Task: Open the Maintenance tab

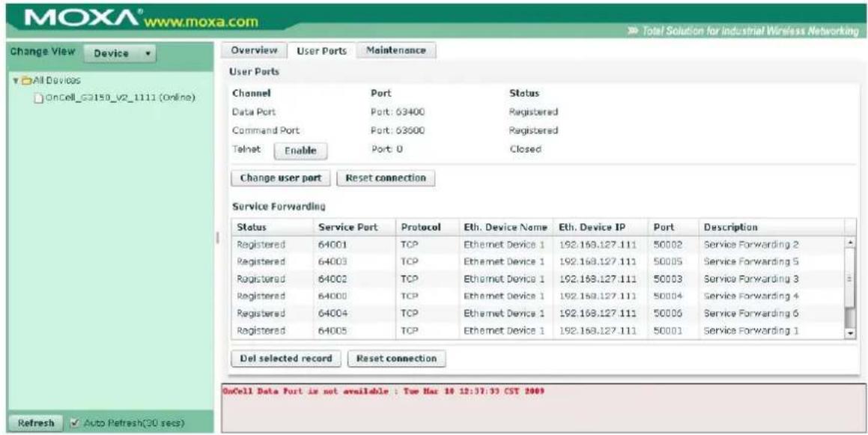Action: coord(395,50)
